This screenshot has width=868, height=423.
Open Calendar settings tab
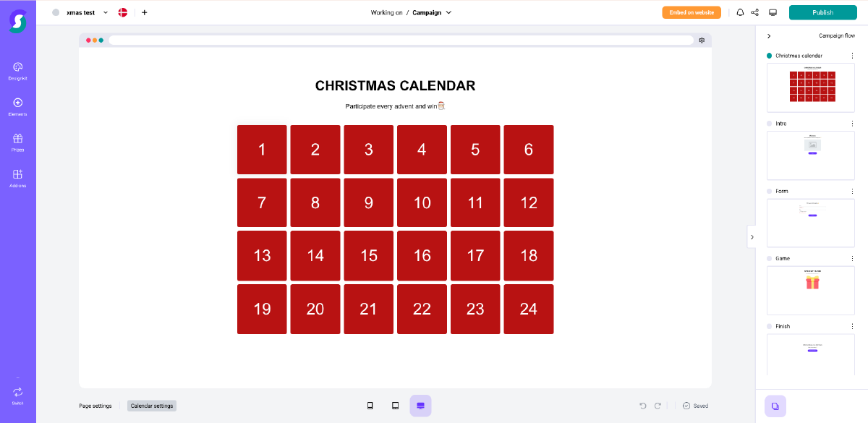click(x=152, y=406)
